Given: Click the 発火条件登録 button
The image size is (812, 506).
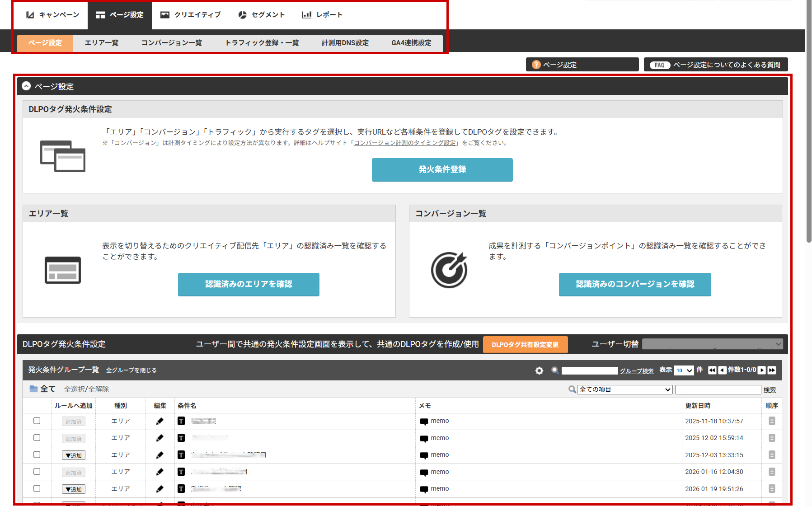Looking at the screenshot, I should [442, 169].
